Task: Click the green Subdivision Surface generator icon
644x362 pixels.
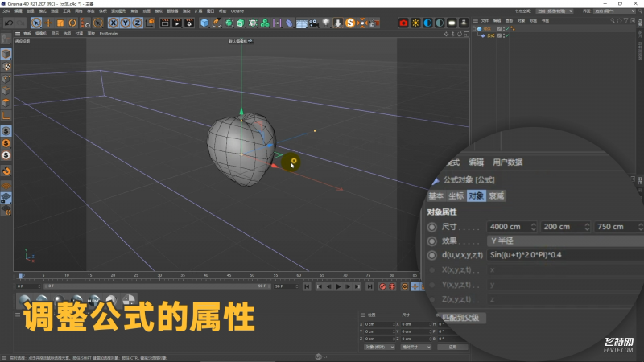Action: click(229, 23)
